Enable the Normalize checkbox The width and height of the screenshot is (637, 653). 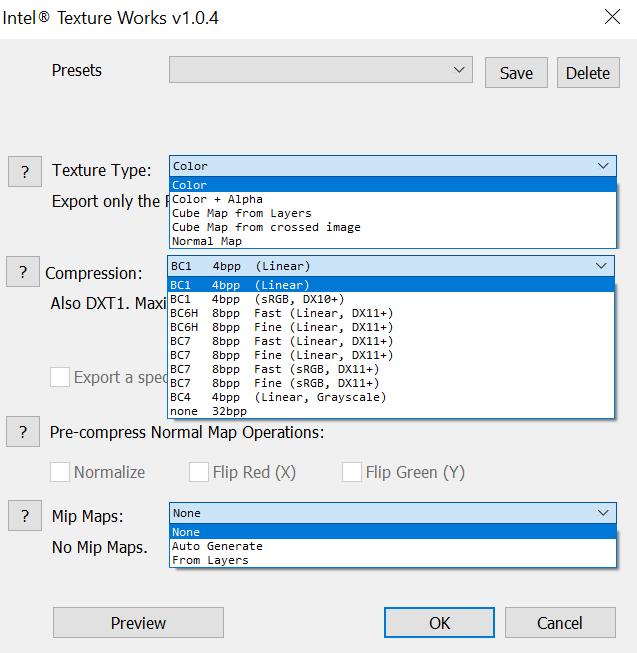pyautogui.click(x=60, y=472)
